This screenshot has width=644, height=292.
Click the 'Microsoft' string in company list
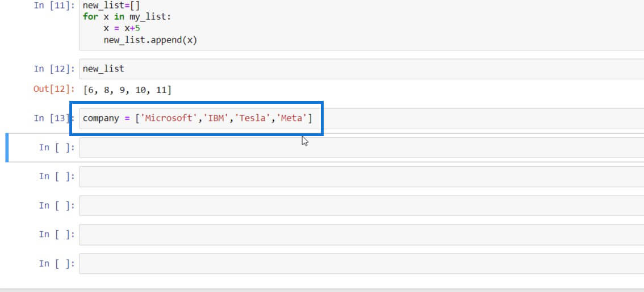[169, 119]
